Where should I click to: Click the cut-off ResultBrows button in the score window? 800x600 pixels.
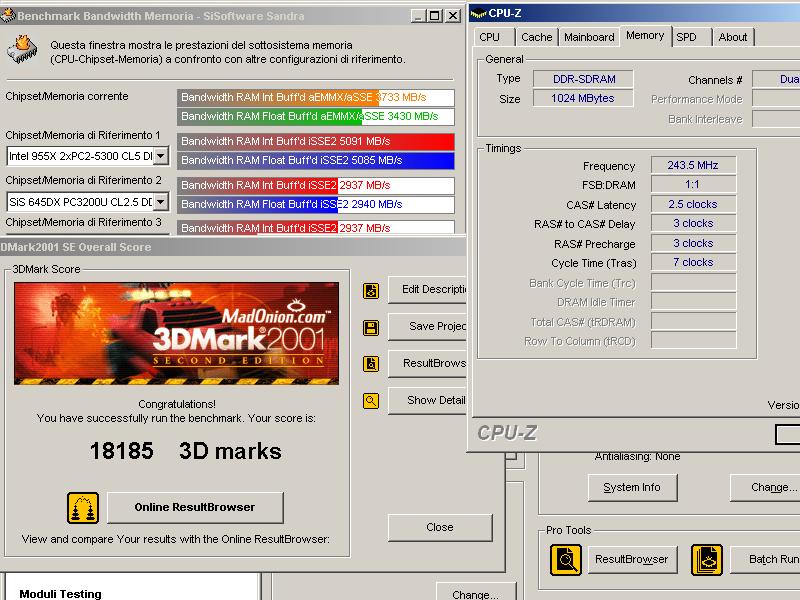pos(428,363)
